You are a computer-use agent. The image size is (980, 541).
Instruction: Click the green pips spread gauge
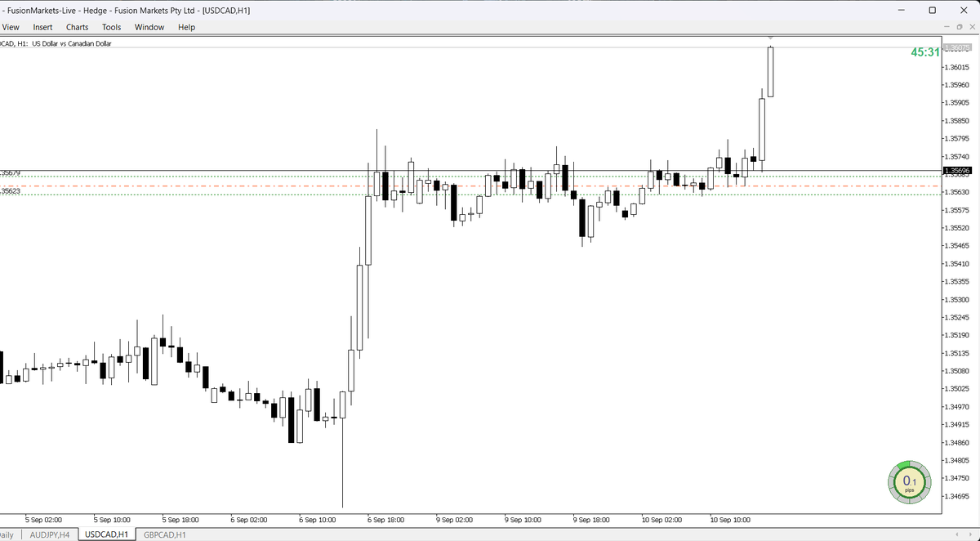(x=909, y=482)
